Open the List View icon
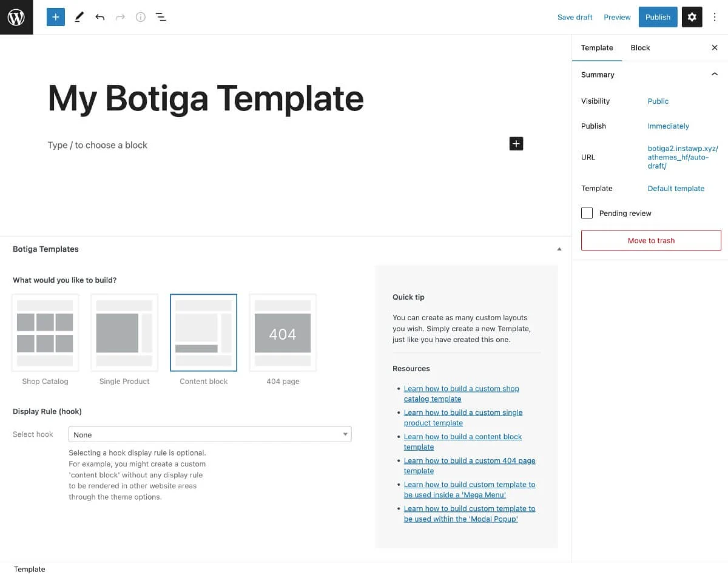Image resolution: width=728 pixels, height=575 pixels. (x=161, y=17)
